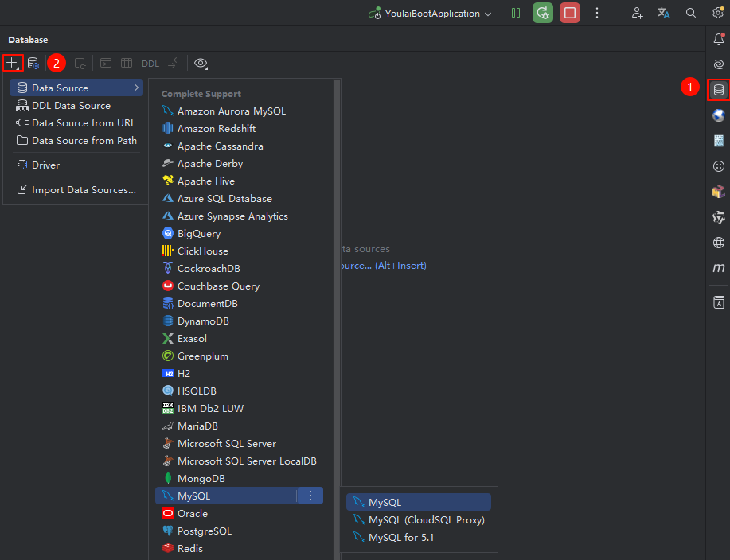Open the Notifications bell icon

coord(719,39)
